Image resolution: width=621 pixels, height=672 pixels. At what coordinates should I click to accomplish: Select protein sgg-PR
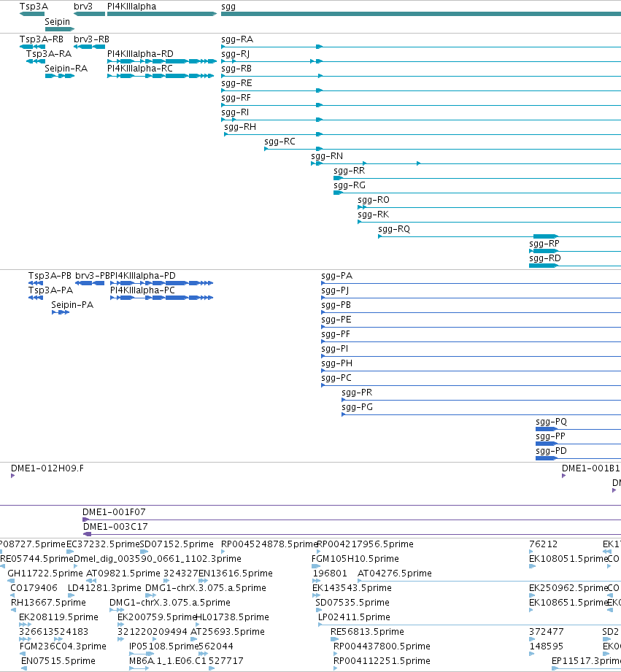coord(357,392)
